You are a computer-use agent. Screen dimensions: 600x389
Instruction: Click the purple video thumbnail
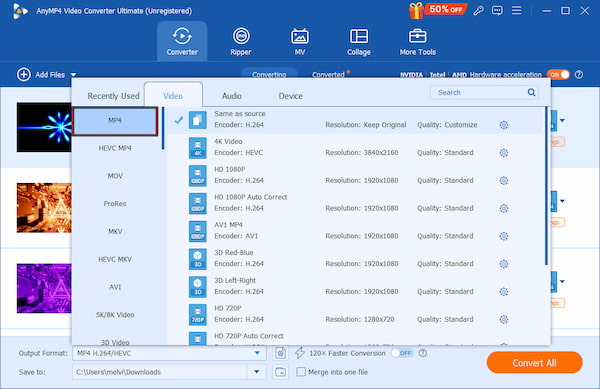(44, 288)
